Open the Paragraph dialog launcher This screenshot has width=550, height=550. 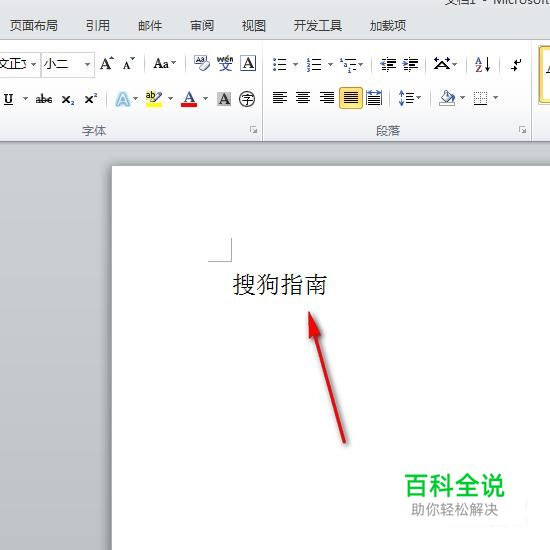tap(522, 130)
